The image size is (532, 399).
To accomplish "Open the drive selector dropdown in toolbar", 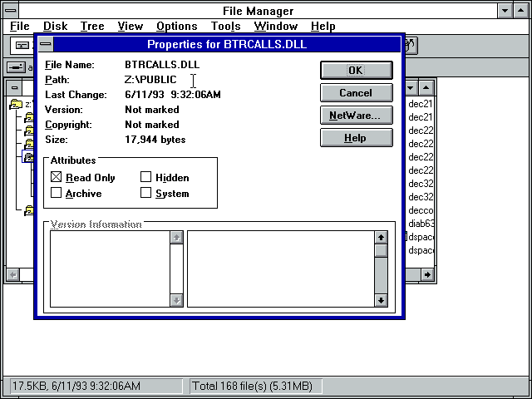I will click(x=22, y=46).
